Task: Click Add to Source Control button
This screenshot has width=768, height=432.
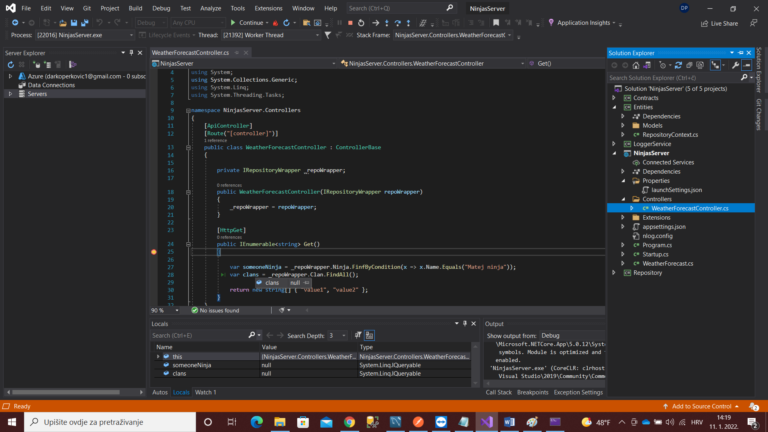Action: click(702, 406)
